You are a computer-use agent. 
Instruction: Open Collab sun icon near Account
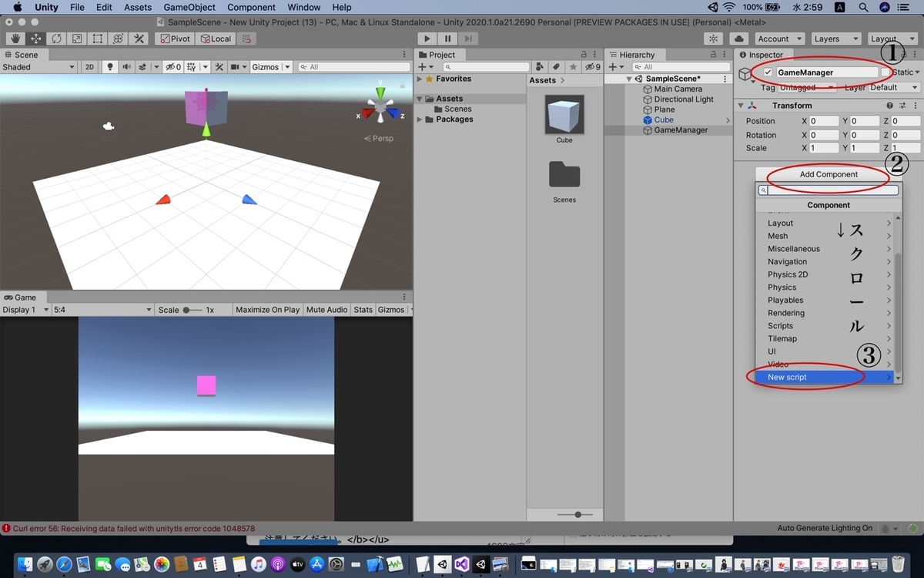click(714, 39)
